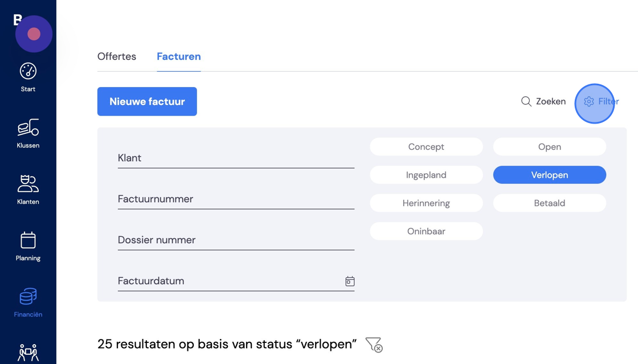Open the Factuurdatum calendar picker icon
The width and height of the screenshot is (638, 364).
pyautogui.click(x=350, y=281)
